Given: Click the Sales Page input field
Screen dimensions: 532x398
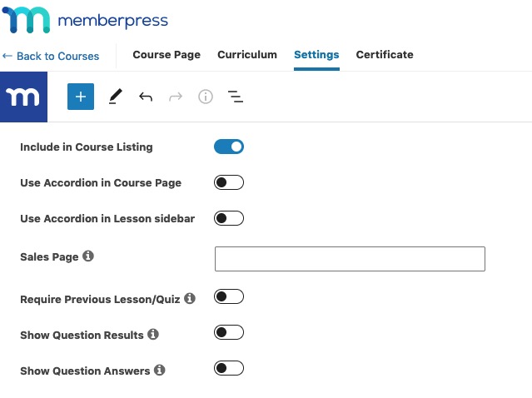Looking at the screenshot, I should 350,259.
